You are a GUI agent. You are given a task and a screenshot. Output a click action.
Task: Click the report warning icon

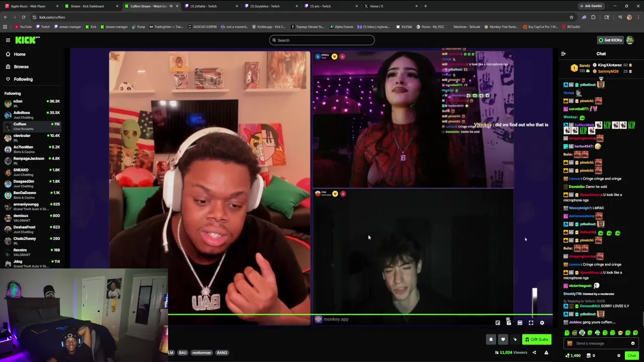point(546,353)
